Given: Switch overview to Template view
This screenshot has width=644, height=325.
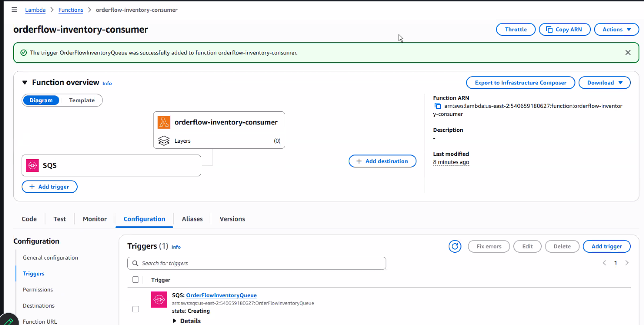Looking at the screenshot, I should tap(82, 100).
